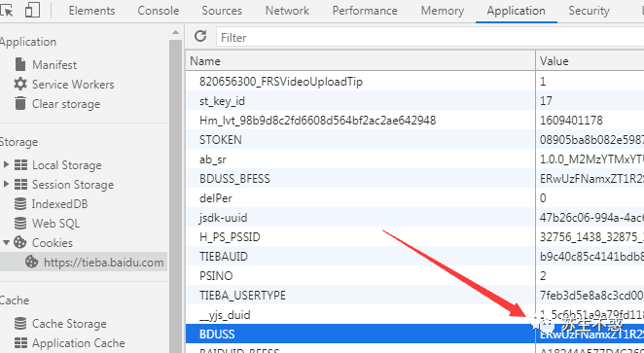
Task: Select the STOKEN cookie row
Action: pyautogui.click(x=414, y=140)
